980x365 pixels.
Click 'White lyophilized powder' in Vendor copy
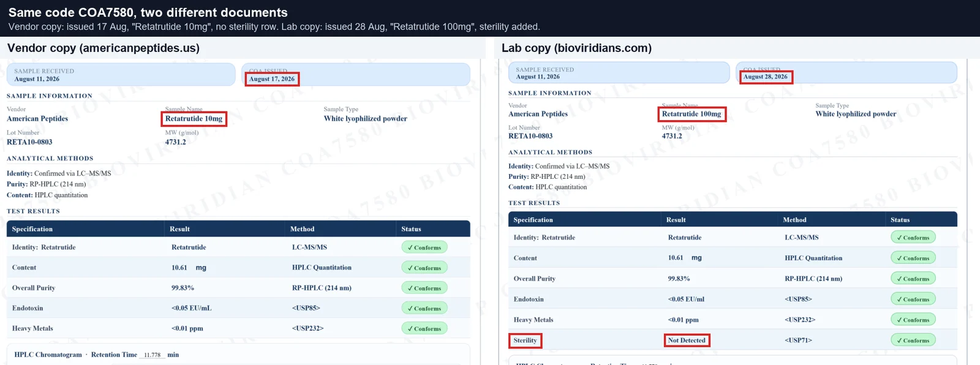pos(366,119)
